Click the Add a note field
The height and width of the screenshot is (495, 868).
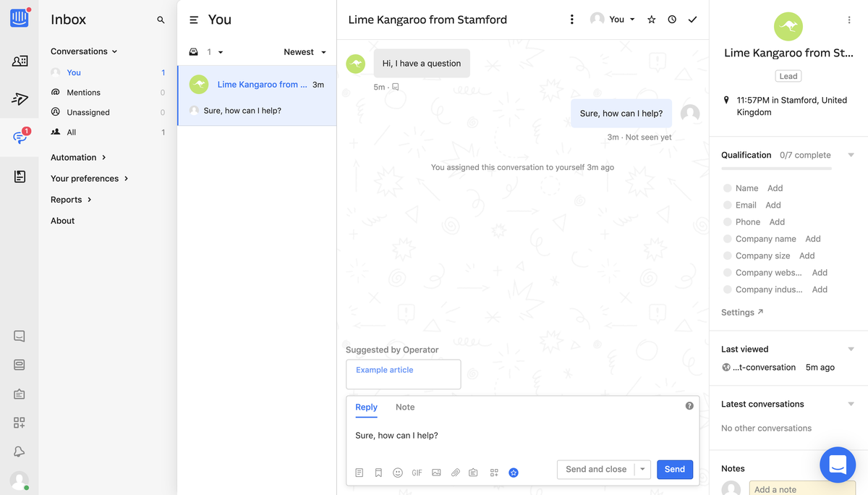pos(801,488)
